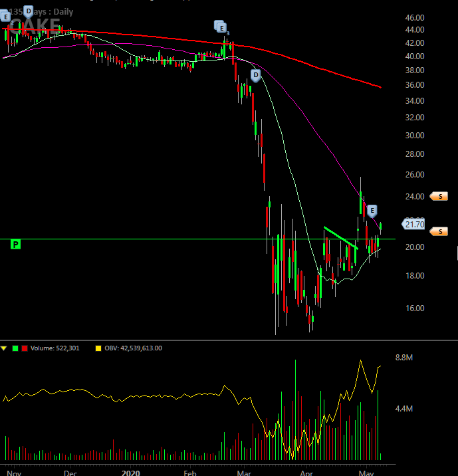Click the May date axis label

click(x=366, y=473)
